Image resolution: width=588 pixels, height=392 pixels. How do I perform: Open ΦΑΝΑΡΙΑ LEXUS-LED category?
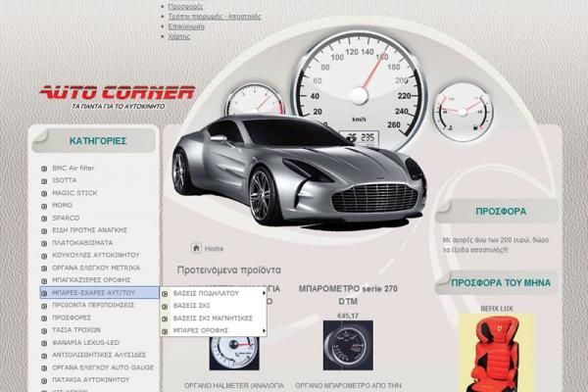click(x=86, y=342)
